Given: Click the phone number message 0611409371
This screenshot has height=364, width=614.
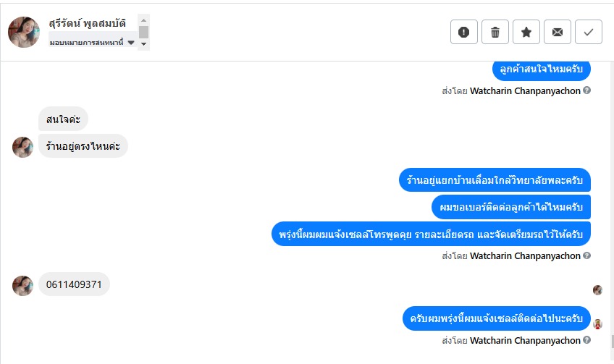Looking at the screenshot, I should click(x=74, y=284).
